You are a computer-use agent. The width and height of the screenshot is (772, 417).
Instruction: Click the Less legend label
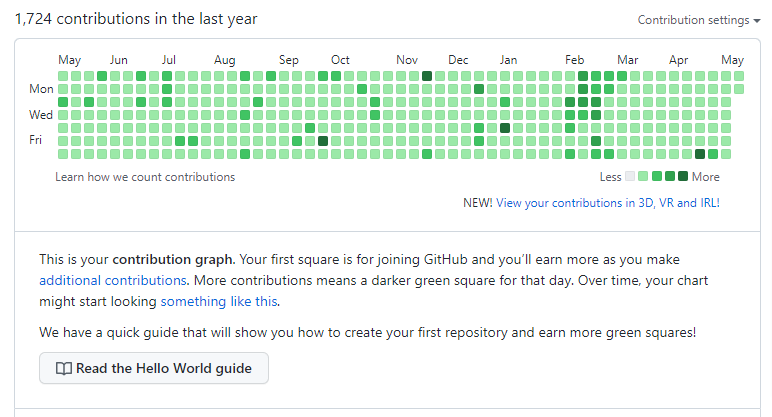point(611,177)
